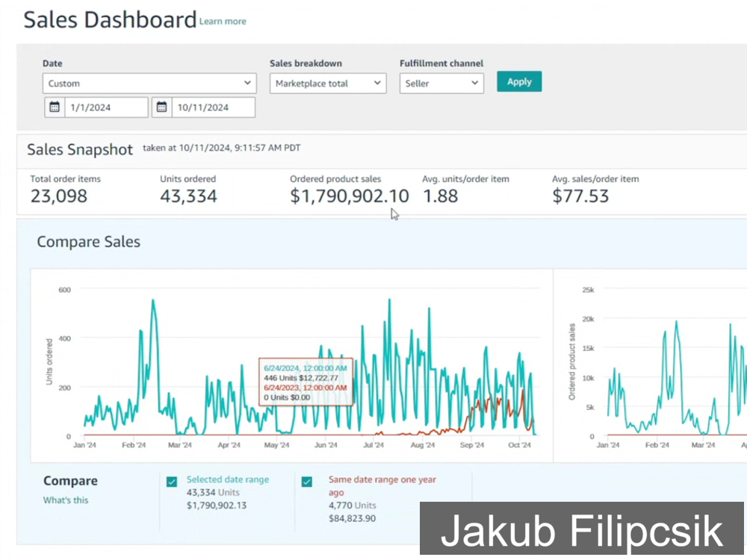Click Avg. units/order item value 1.88

click(x=440, y=196)
